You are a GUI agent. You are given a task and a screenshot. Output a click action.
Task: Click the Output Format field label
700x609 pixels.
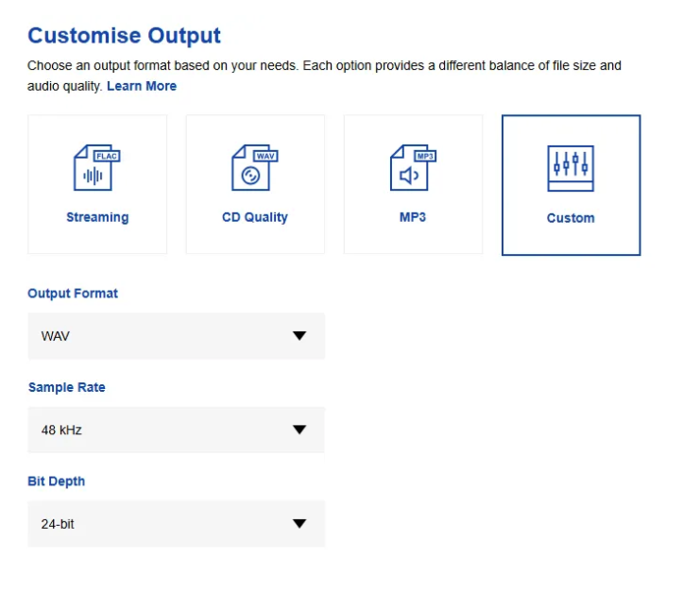click(73, 294)
